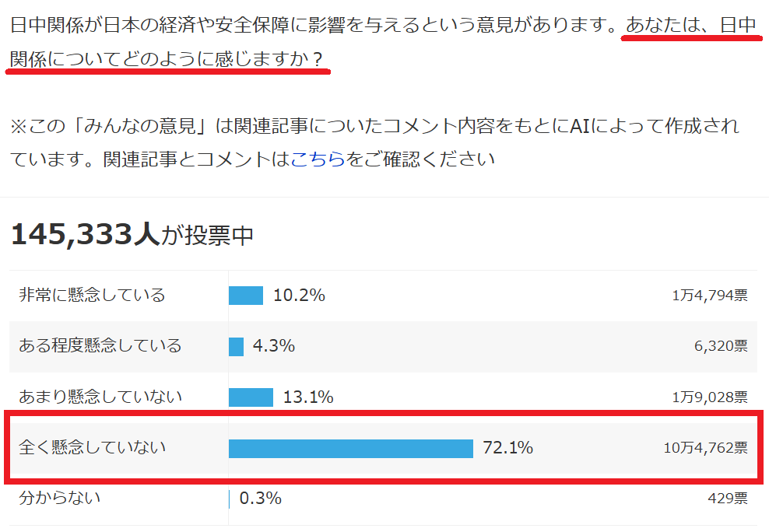
Task: Click the blue bar beside 10.2%
Action: tap(245, 296)
